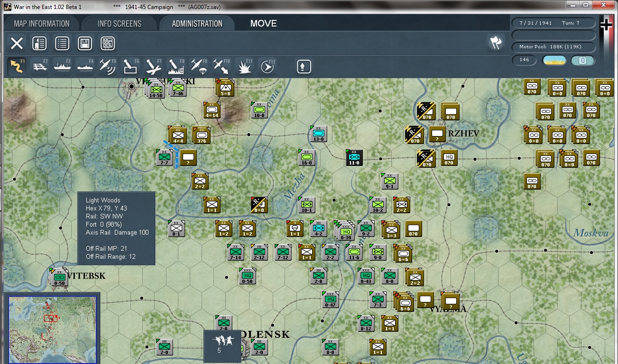This screenshot has height=364, width=618.
Task: Select the 7-46 unit counter
Action: tap(178, 89)
